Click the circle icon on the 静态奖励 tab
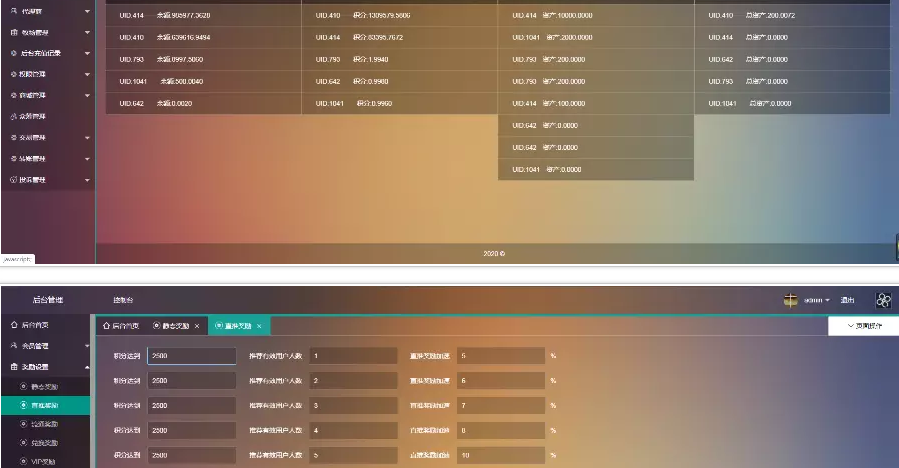 [x=156, y=326]
